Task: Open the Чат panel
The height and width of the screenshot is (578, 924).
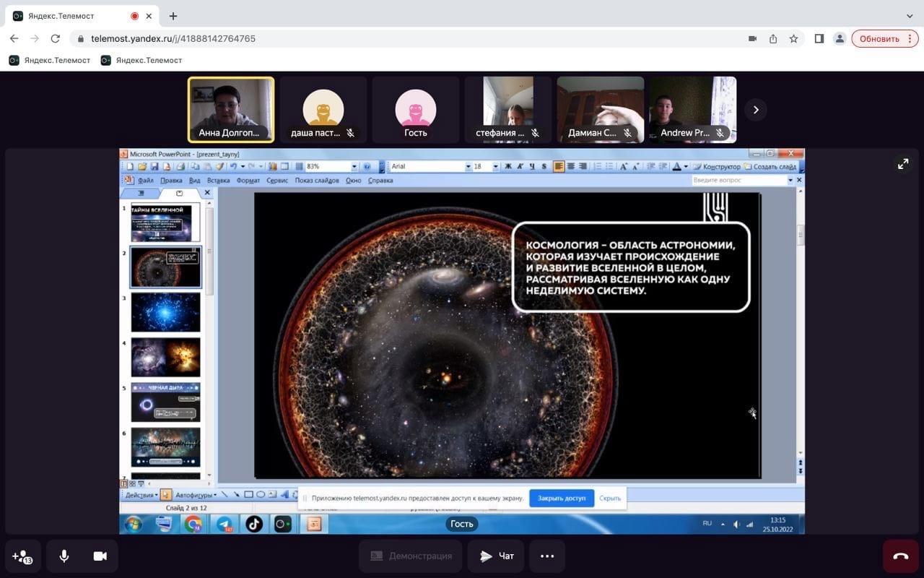Action: (x=497, y=556)
